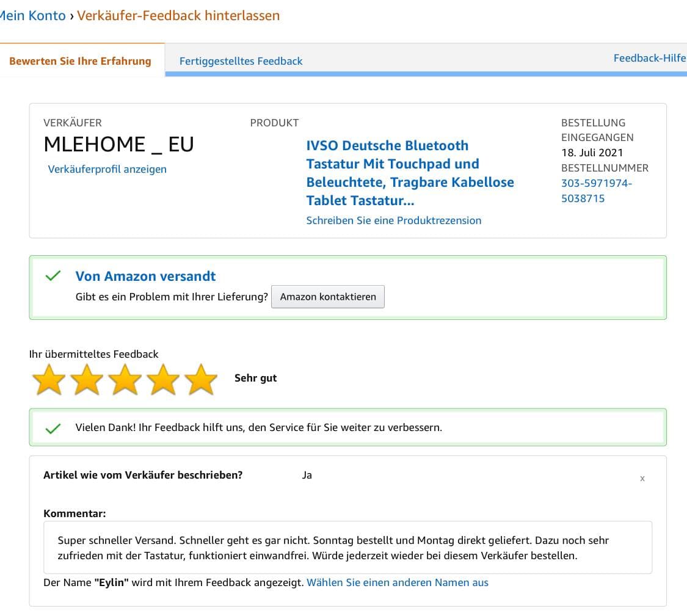
Task: Go to Mein Konto breadcrumb
Action: (33, 16)
